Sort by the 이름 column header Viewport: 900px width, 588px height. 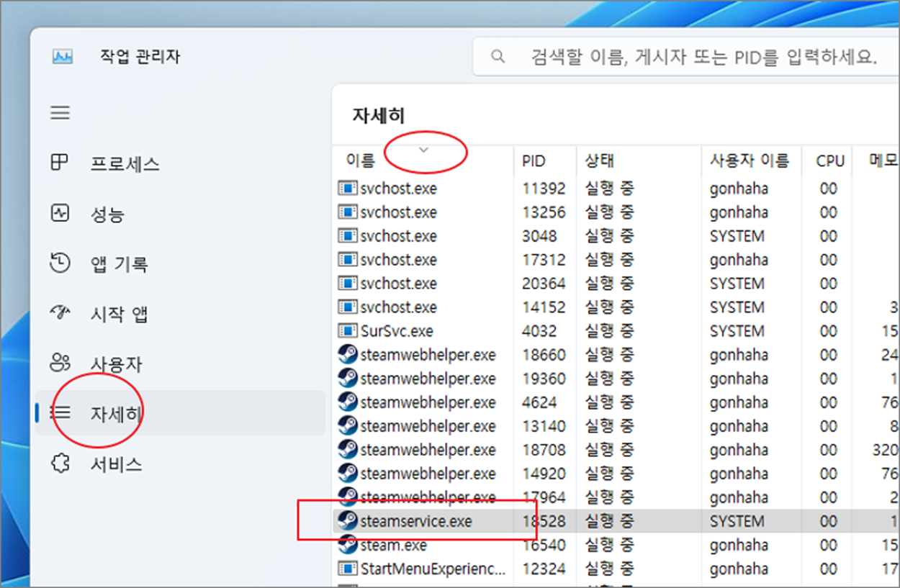[x=423, y=160]
